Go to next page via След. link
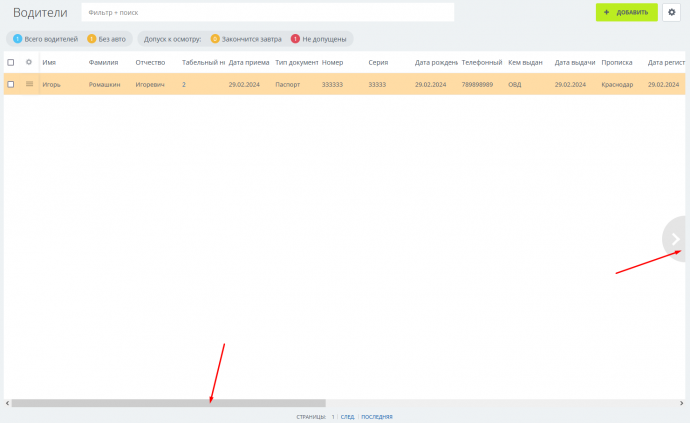Viewport: 690px width, 423px height. [x=347, y=416]
